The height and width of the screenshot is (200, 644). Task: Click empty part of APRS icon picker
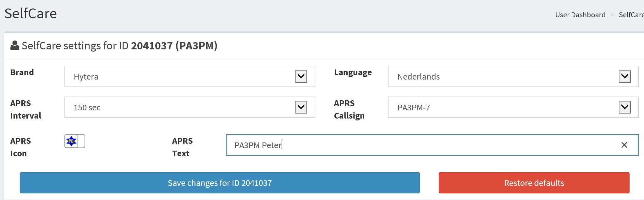pos(81,141)
